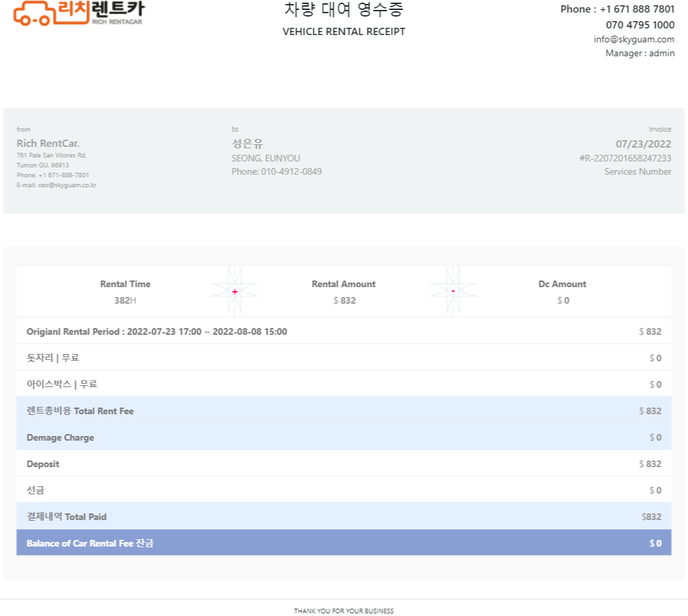Select the Original Rental Period row

(344, 331)
